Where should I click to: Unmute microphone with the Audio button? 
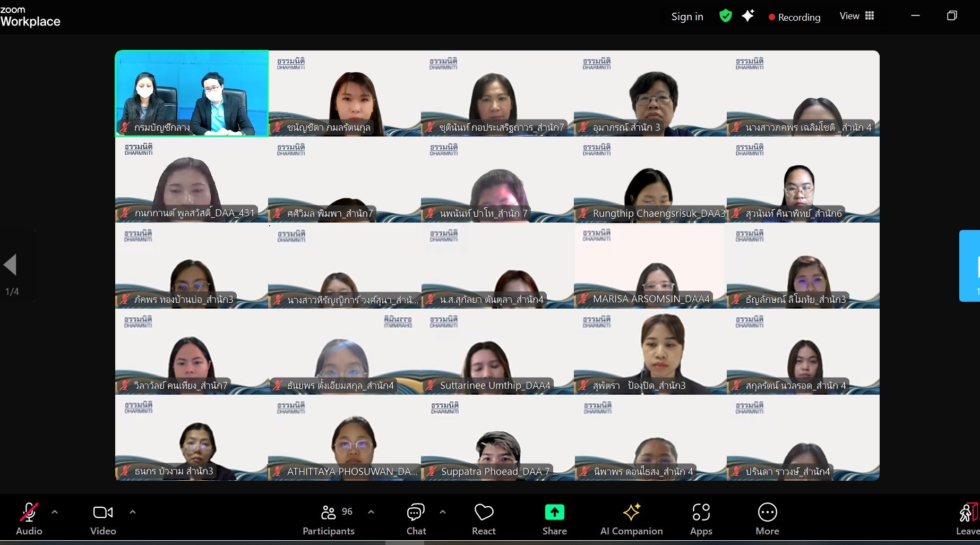coord(29,519)
